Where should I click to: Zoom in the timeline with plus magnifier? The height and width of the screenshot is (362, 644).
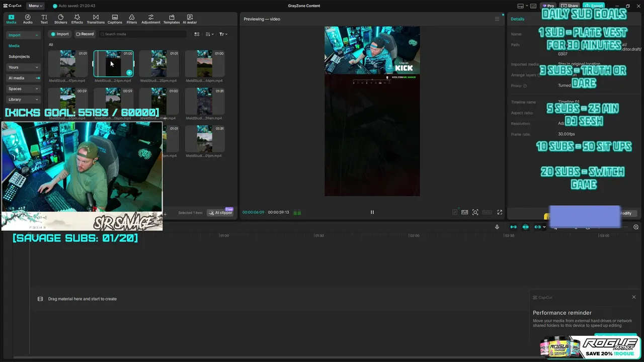[636, 227]
